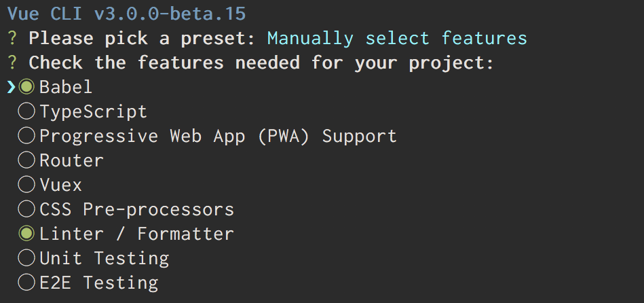Click the 'Progressive Web App (PWA) Support' label
Image resolution: width=644 pixels, height=303 pixels.
[218, 136]
